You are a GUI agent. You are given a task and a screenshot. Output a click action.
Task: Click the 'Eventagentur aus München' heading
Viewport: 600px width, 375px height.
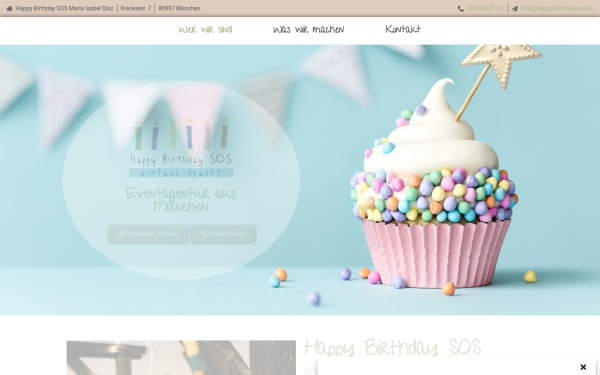pos(181,200)
